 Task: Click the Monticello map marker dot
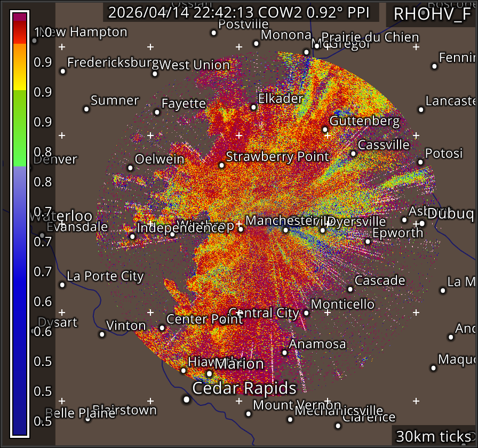pyautogui.click(x=306, y=313)
